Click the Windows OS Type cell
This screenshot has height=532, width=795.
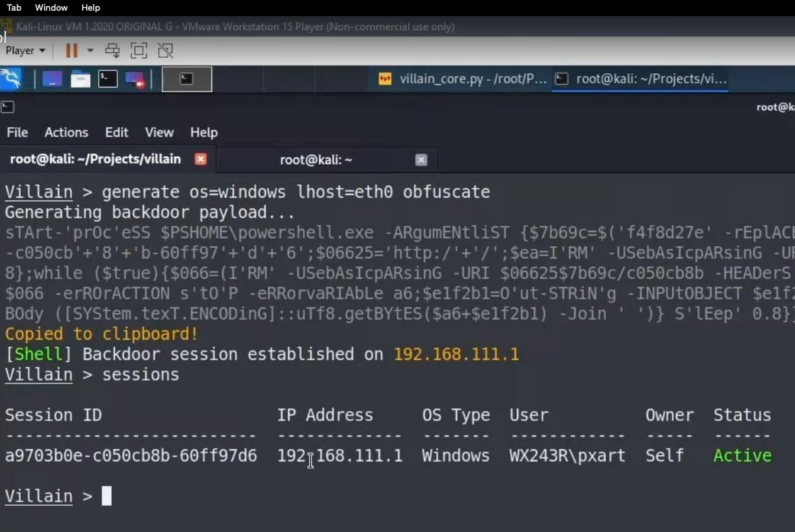(x=455, y=455)
